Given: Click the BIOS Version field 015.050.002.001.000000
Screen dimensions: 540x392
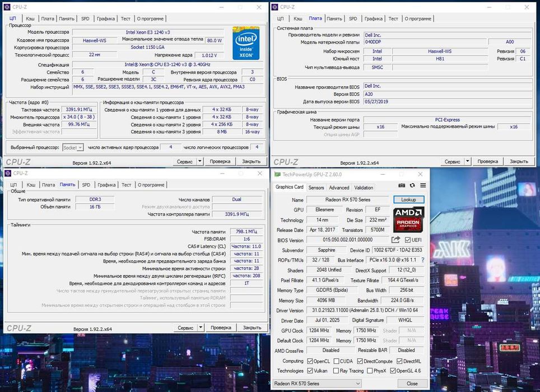Looking at the screenshot, I should pos(347,240).
